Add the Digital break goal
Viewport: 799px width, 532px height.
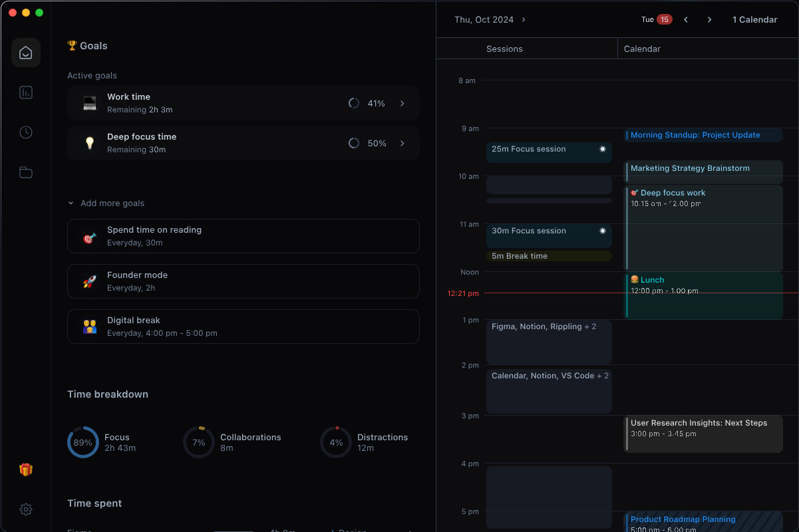click(243, 327)
